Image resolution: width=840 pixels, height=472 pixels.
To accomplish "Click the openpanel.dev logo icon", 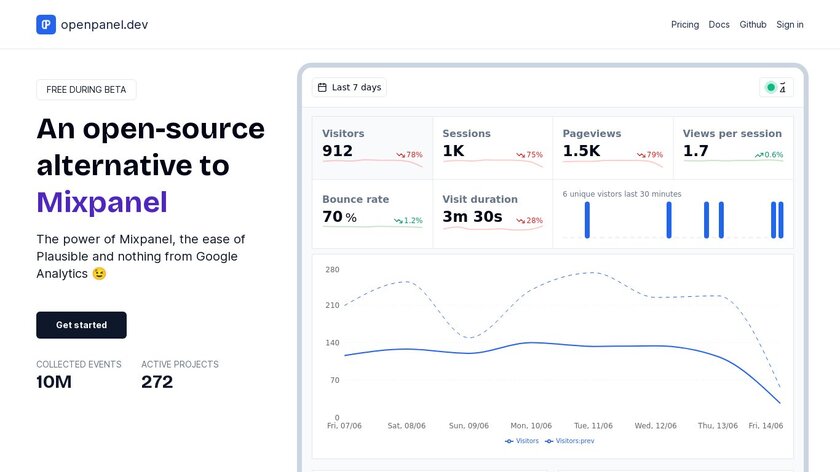I will click(x=46, y=24).
